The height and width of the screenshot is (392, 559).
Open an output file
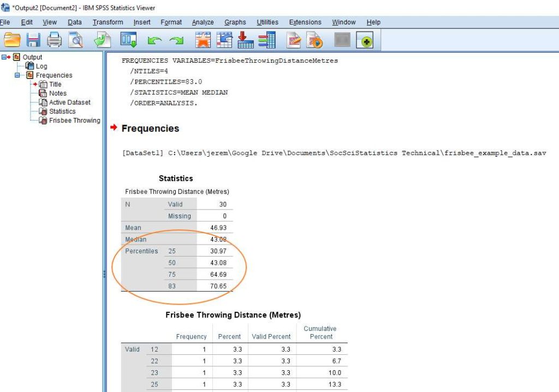click(x=13, y=39)
